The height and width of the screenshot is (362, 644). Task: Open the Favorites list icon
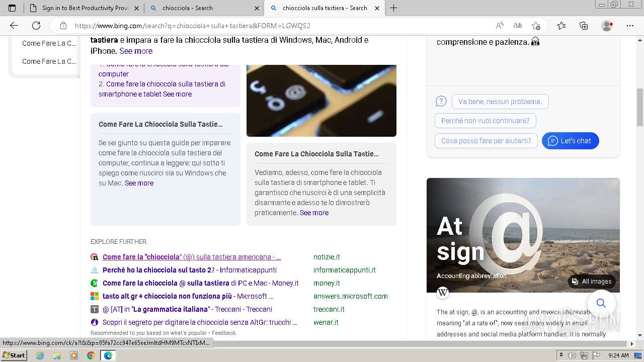[x=561, y=26]
